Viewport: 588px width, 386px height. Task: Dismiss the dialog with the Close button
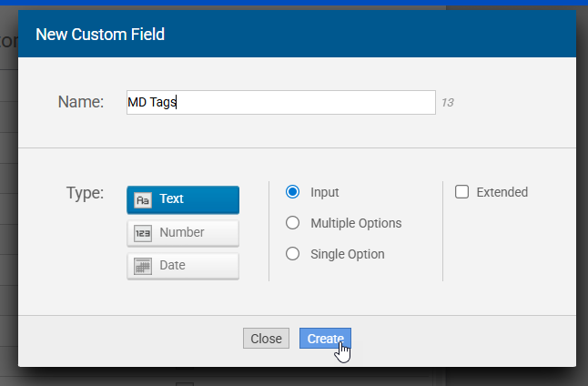click(266, 339)
